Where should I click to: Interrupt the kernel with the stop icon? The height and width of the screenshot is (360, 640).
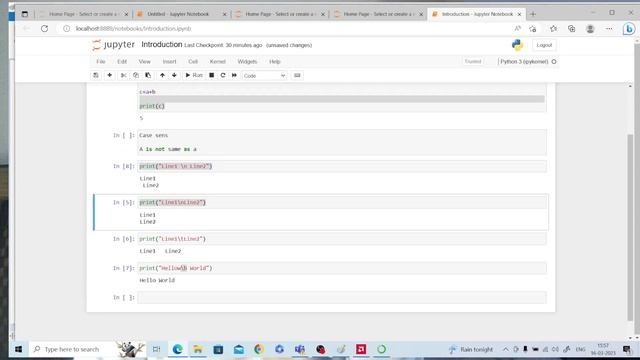tap(211, 76)
